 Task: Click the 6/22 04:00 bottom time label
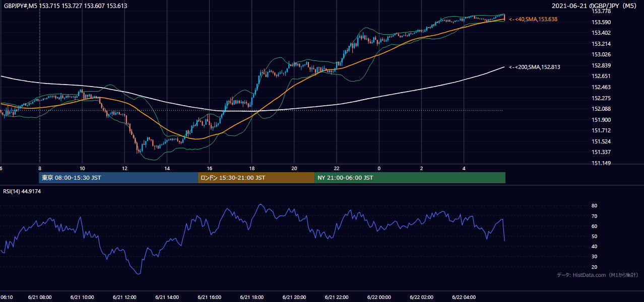coord(463,297)
